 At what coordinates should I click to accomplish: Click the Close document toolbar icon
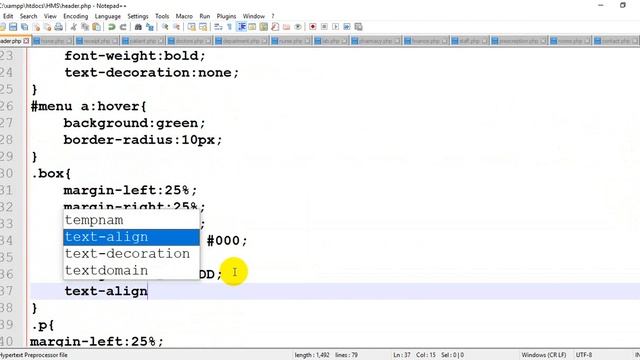[x=36, y=27]
